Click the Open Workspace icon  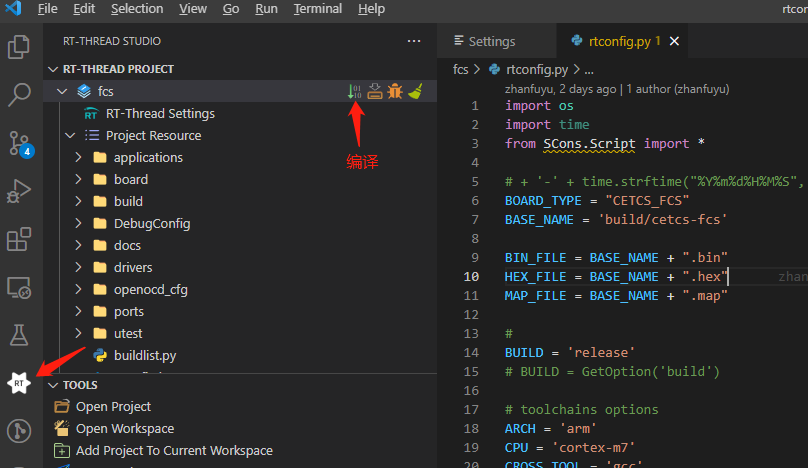(62, 428)
